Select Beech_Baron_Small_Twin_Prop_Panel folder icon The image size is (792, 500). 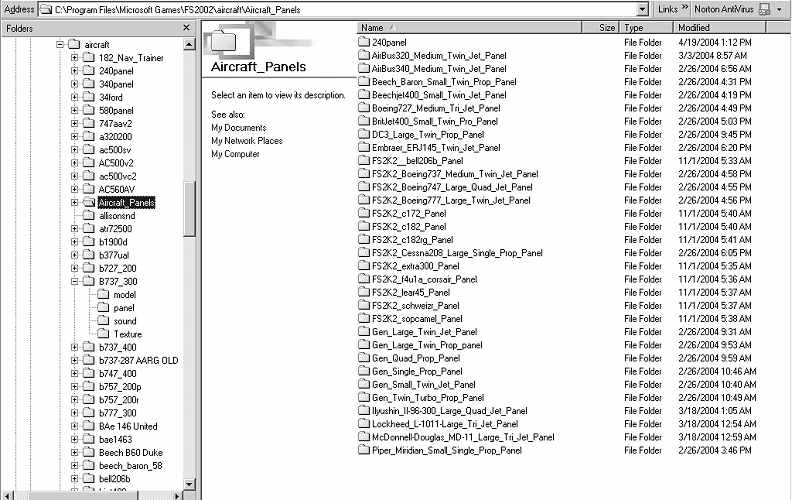(364, 81)
